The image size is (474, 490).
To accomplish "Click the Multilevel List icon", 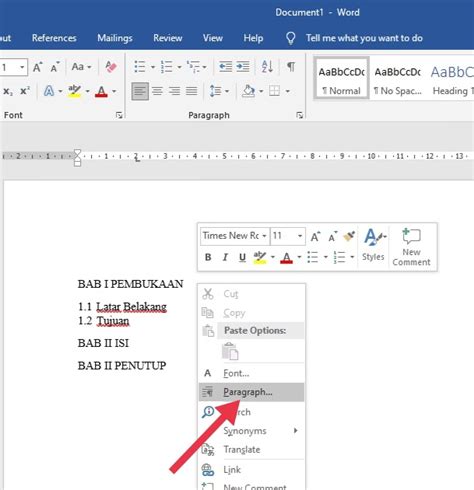I will click(x=193, y=67).
